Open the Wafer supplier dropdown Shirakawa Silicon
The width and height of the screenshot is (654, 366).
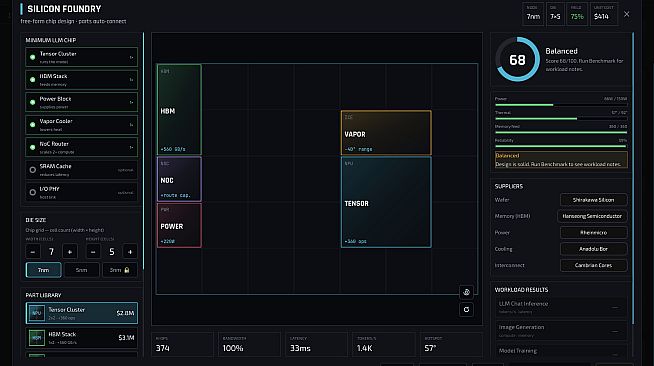pos(594,200)
